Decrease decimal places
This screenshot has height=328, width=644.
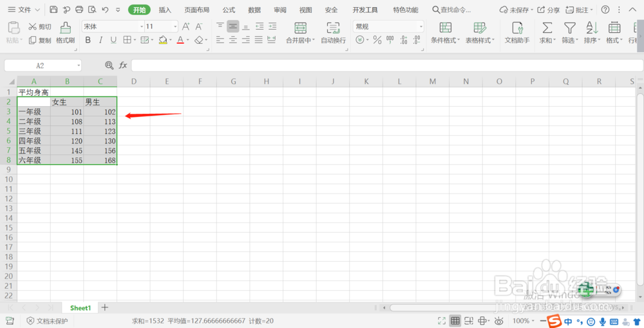(x=417, y=40)
